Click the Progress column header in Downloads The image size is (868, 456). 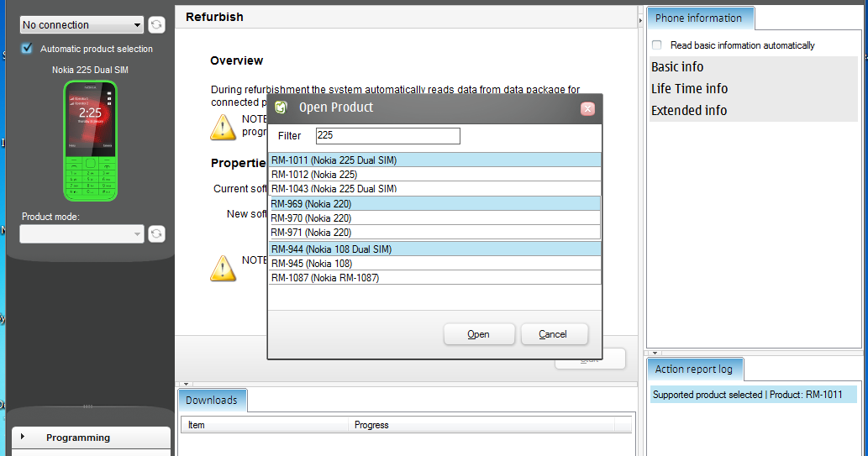(481, 425)
